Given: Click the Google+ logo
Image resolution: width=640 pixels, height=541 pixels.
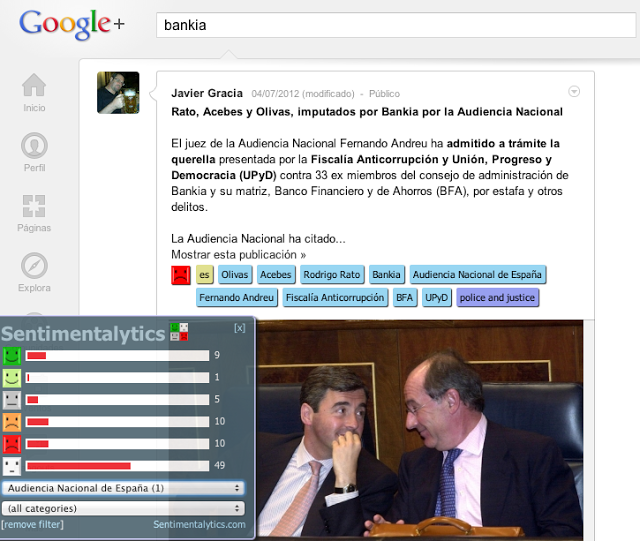Looking at the screenshot, I should (72, 24).
